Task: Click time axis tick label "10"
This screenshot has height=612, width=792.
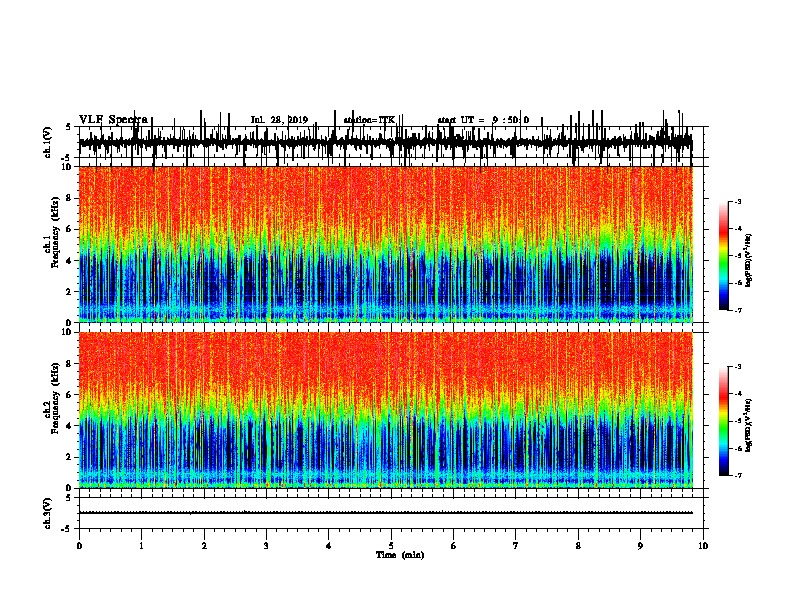Action: coord(703,546)
